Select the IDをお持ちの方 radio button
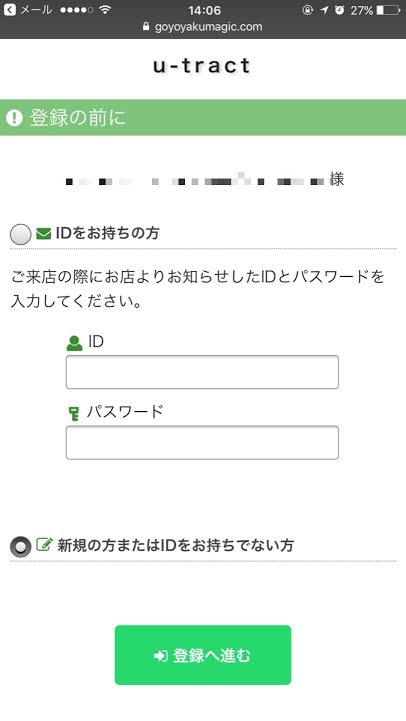Image resolution: width=406 pixels, height=721 pixels. click(21, 235)
